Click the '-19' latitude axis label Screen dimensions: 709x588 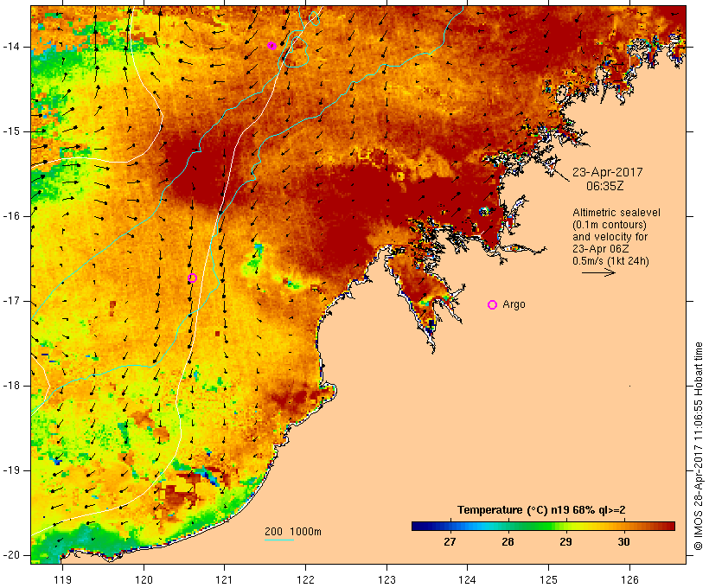pos(11,470)
